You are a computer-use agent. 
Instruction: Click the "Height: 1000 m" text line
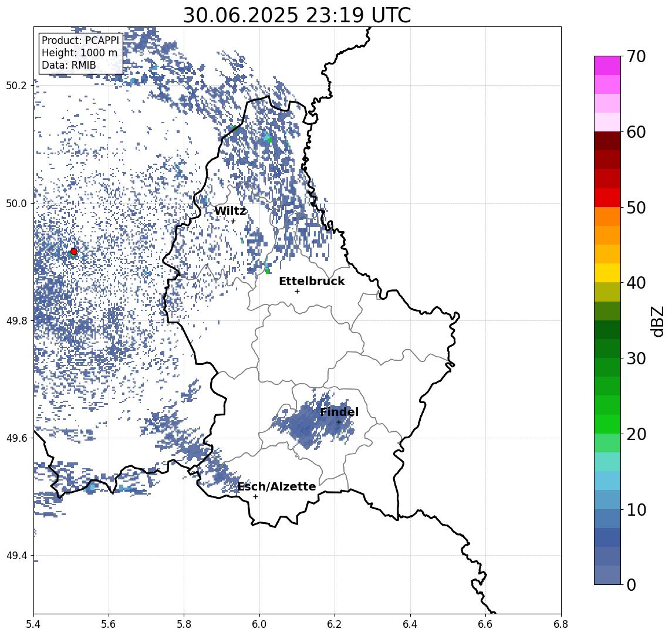79,53
